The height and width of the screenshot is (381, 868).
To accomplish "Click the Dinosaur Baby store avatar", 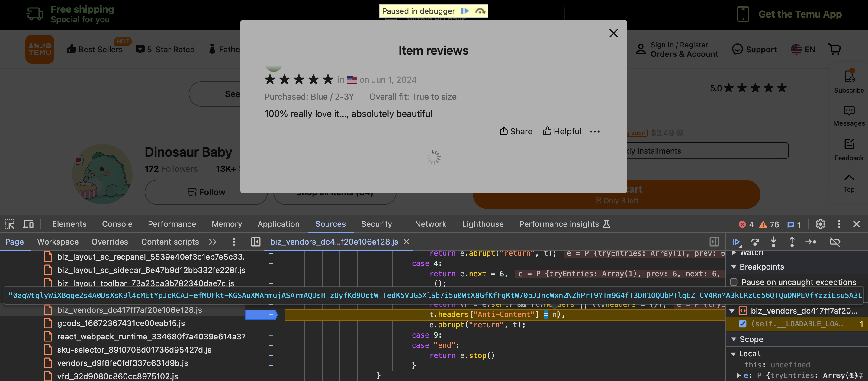I will pos(102,174).
